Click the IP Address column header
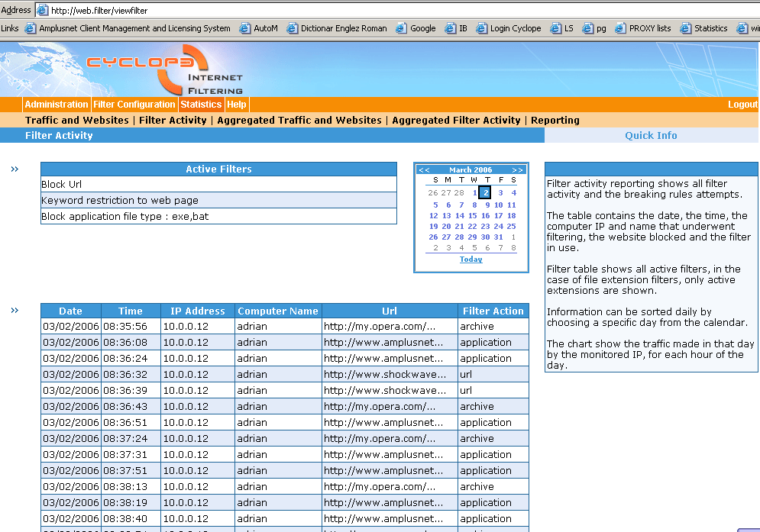Viewport: 760px width, 532px height. [198, 311]
